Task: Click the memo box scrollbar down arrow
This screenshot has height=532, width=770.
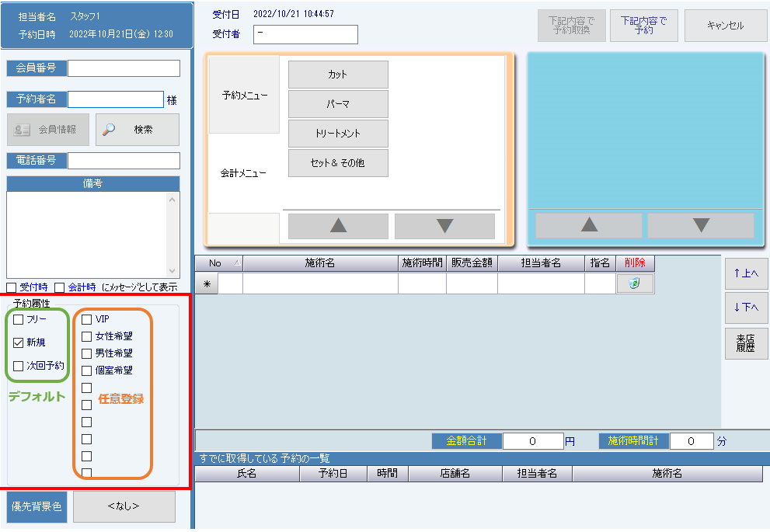Action: [x=173, y=271]
